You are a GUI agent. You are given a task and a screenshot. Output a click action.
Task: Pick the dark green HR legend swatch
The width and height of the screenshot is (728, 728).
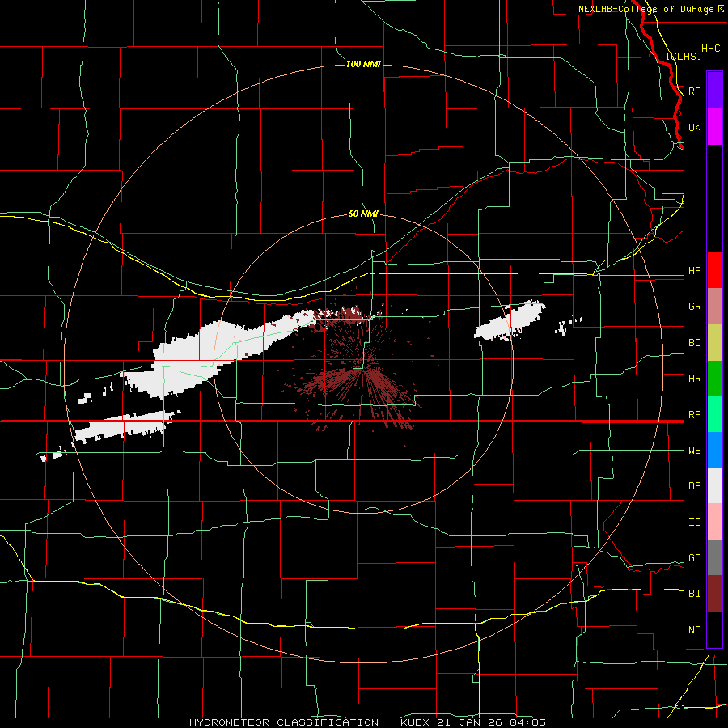tap(714, 379)
